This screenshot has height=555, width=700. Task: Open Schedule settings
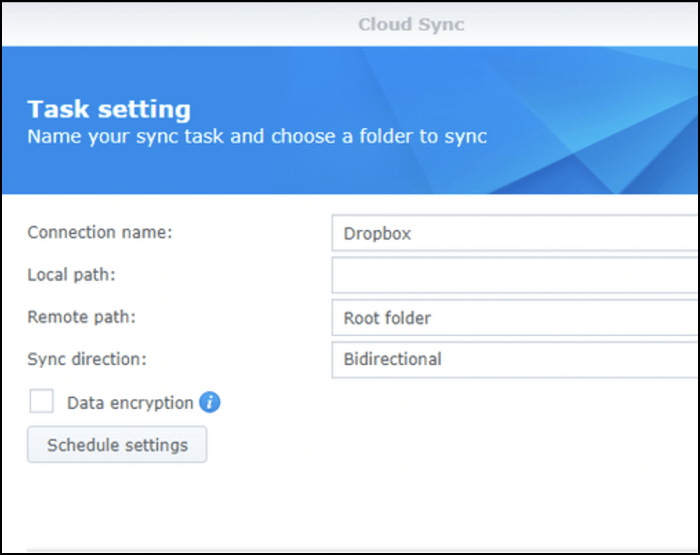click(x=117, y=445)
